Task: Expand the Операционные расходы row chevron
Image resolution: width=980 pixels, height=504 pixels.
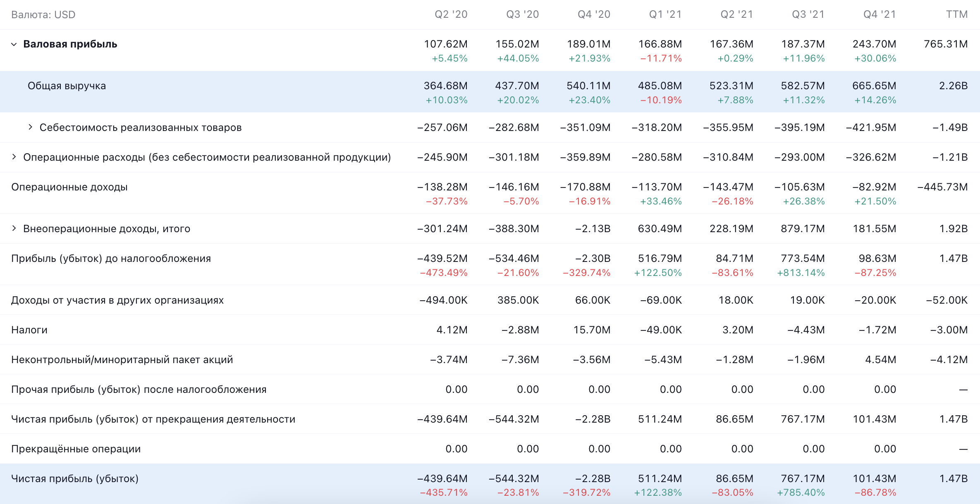Action: tap(14, 157)
